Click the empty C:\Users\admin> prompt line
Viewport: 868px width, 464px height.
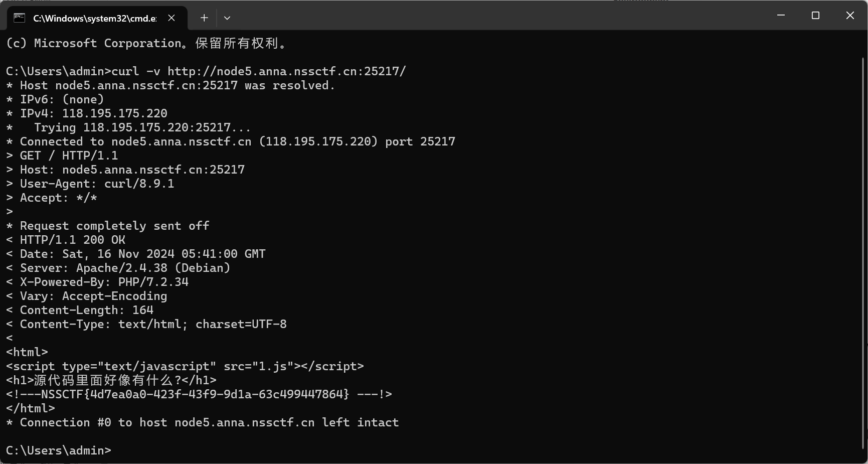click(59, 450)
